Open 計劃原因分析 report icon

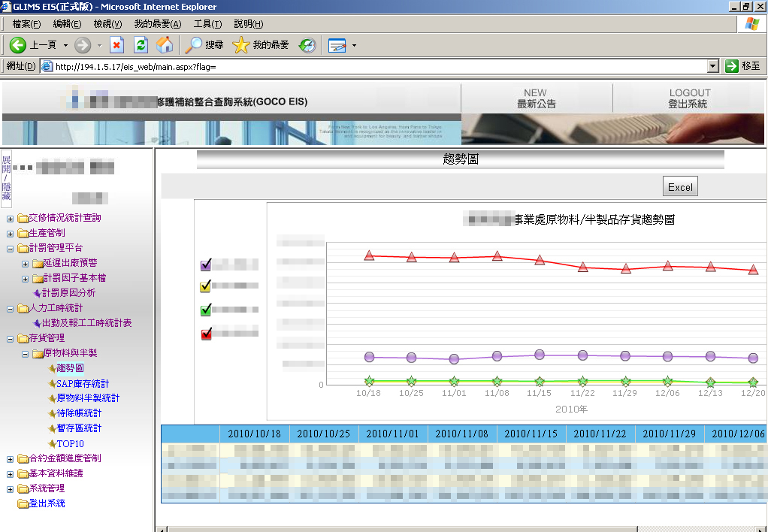[x=36, y=293]
